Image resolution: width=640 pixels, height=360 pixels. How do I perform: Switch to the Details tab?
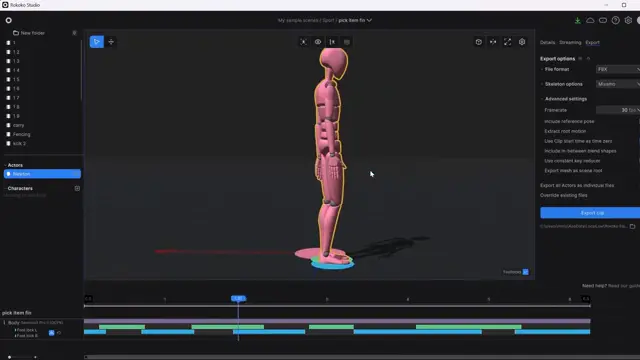547,42
